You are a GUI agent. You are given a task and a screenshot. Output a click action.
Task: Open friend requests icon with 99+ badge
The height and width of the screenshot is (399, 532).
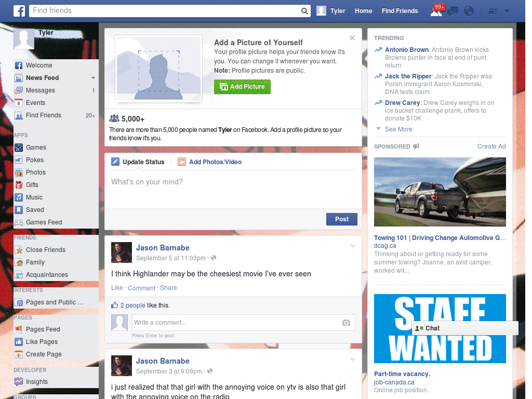click(x=437, y=10)
